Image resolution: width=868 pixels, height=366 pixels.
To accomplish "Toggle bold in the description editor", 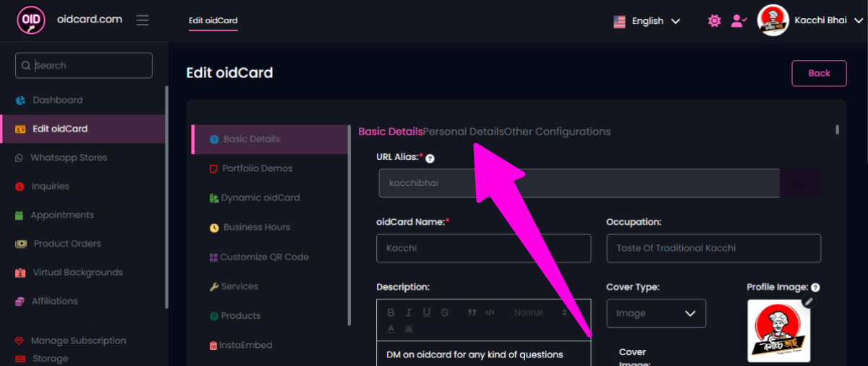I will point(391,312).
